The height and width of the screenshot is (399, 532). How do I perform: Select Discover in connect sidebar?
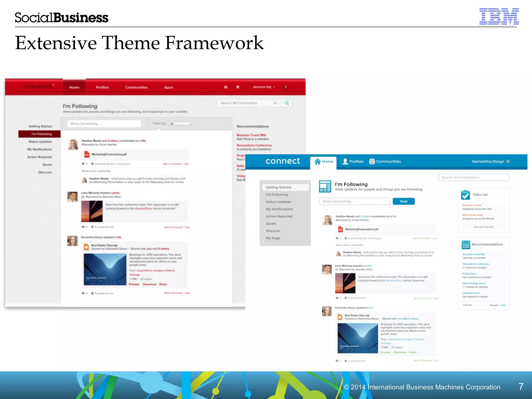pyautogui.click(x=273, y=231)
